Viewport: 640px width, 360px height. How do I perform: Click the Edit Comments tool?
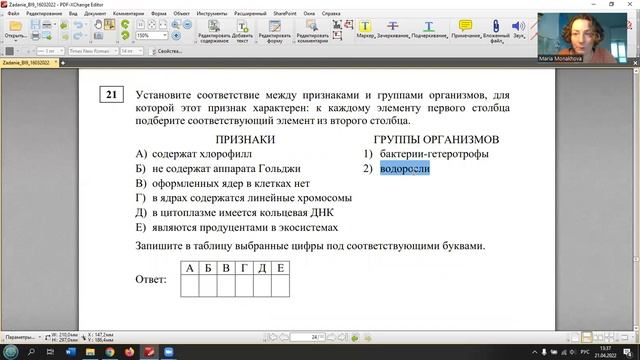[x=313, y=31]
